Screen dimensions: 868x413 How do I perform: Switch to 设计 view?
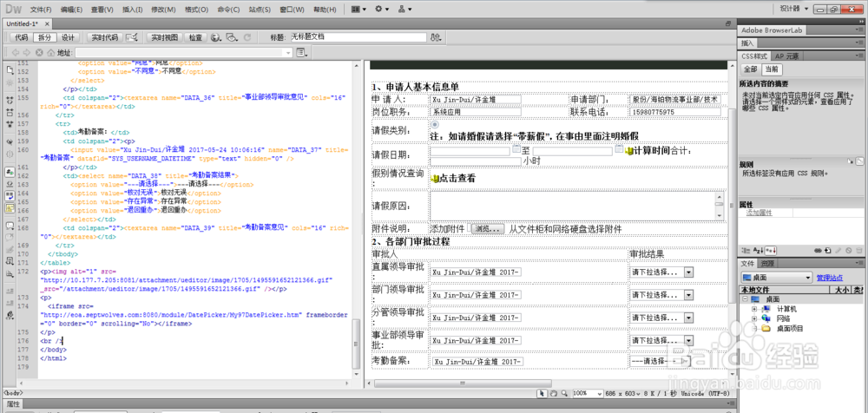tap(68, 37)
